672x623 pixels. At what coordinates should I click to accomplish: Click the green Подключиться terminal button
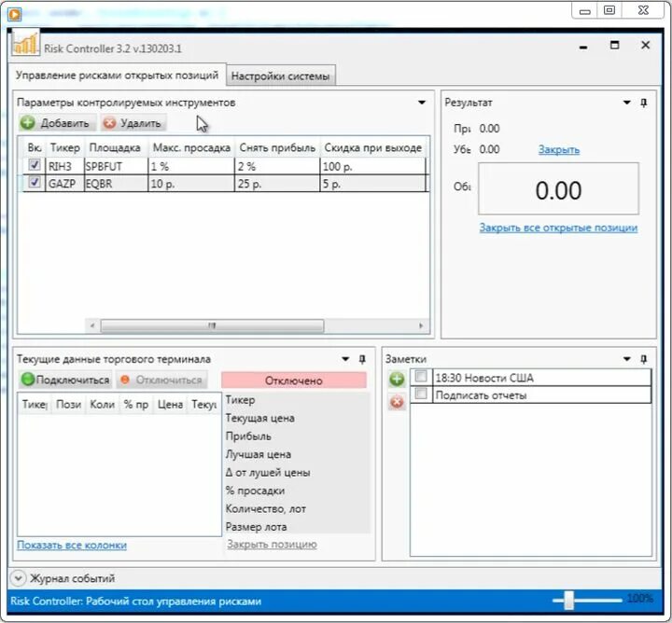click(65, 380)
